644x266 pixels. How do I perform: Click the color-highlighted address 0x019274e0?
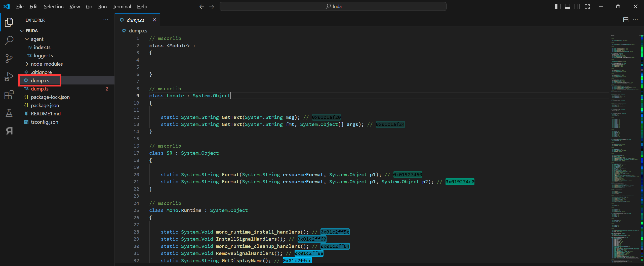click(x=460, y=182)
